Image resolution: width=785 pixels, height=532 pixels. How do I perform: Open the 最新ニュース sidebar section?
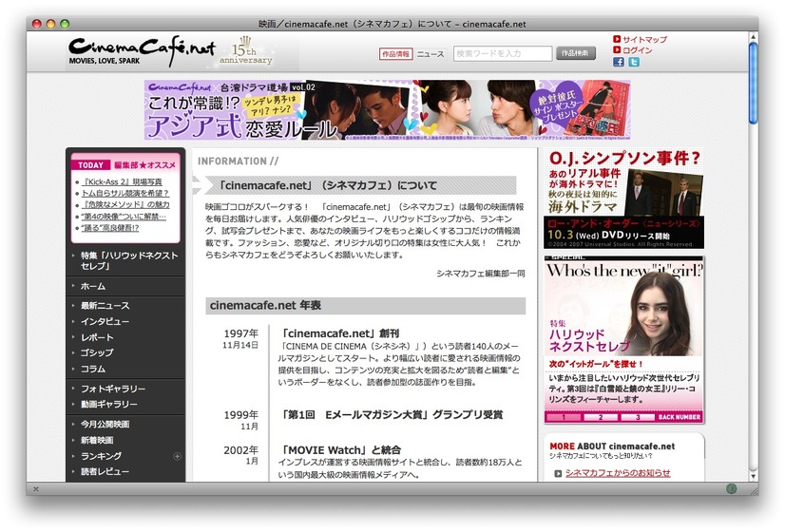[105, 305]
